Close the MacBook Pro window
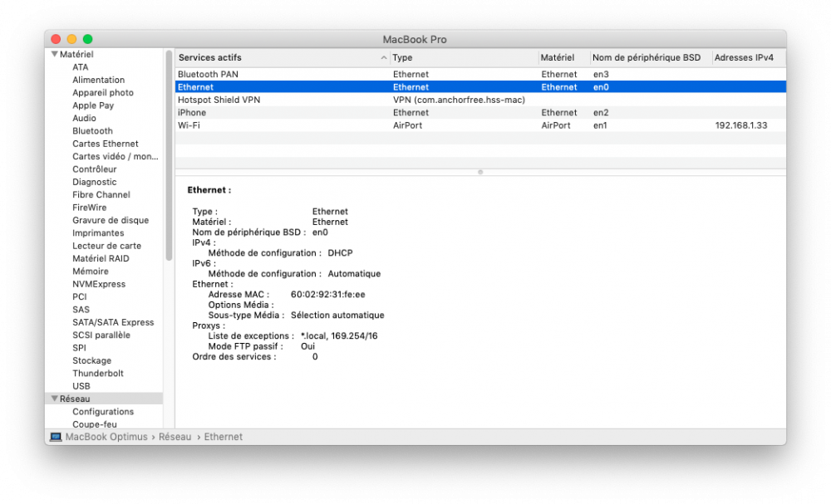Viewport: 831px width, 504px height. [56, 39]
